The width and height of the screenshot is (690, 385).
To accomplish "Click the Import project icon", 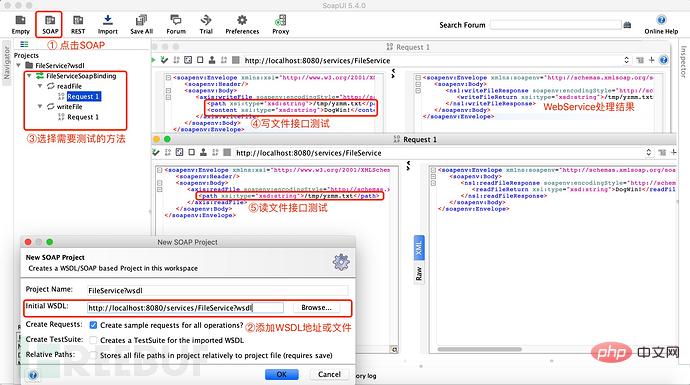I will point(107,25).
